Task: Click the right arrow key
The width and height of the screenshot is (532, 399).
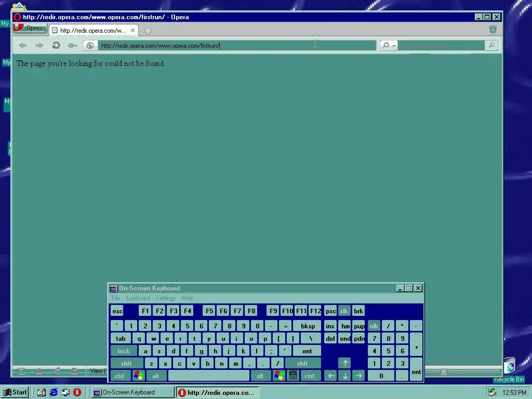Action: click(358, 376)
